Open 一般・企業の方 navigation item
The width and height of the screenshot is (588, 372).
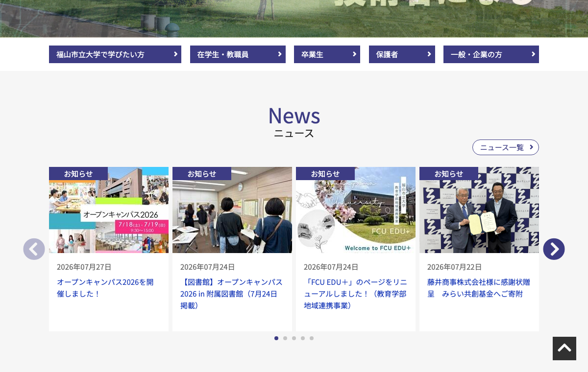pos(491,54)
